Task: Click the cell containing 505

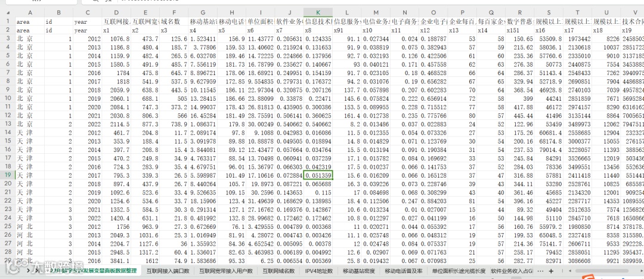Action: coord(175,98)
